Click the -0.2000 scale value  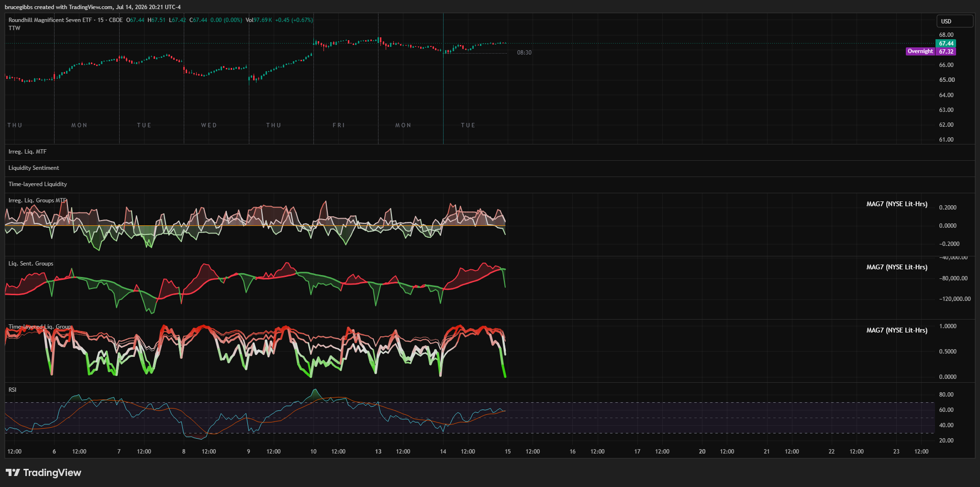tap(949, 244)
